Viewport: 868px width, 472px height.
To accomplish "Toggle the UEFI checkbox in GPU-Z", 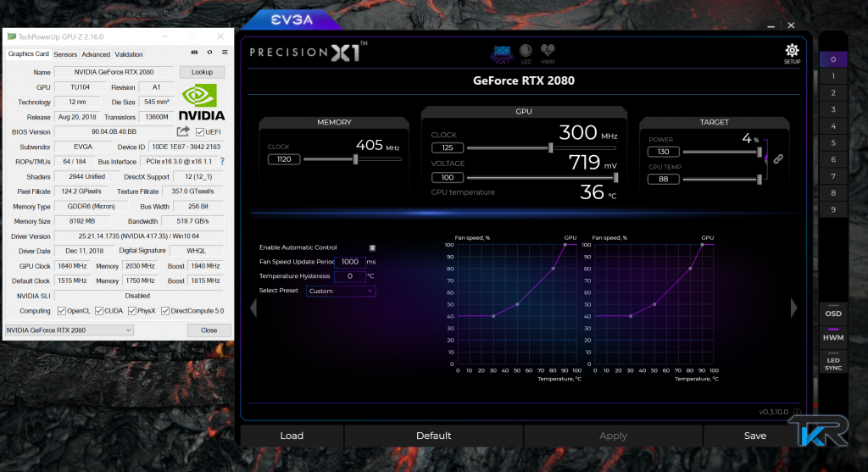I will [200, 131].
